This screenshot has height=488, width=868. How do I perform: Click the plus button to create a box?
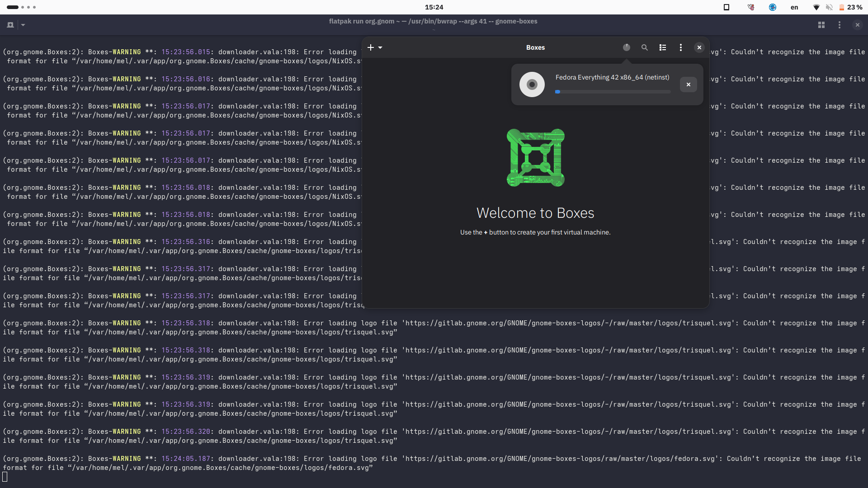pos(371,47)
